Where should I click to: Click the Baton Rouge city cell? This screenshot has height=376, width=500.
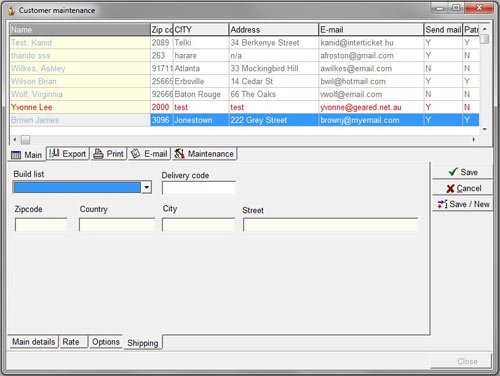[x=201, y=94]
